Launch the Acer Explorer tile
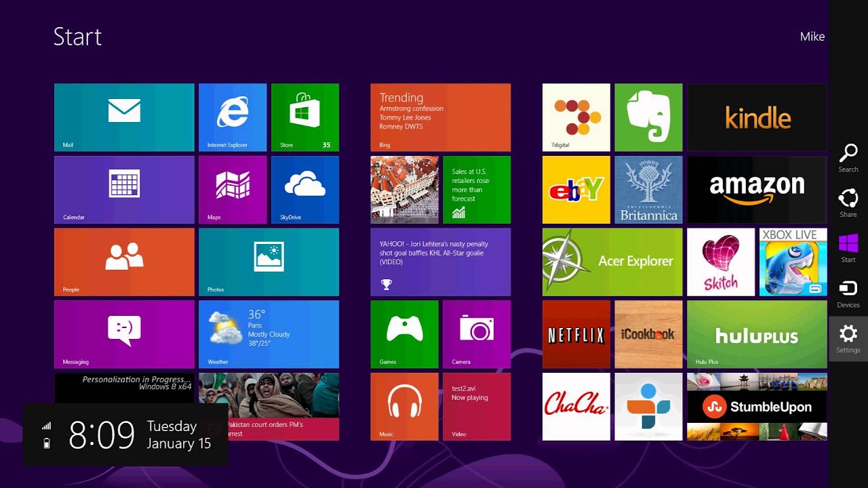Screen dimensions: 868x488 612,262
